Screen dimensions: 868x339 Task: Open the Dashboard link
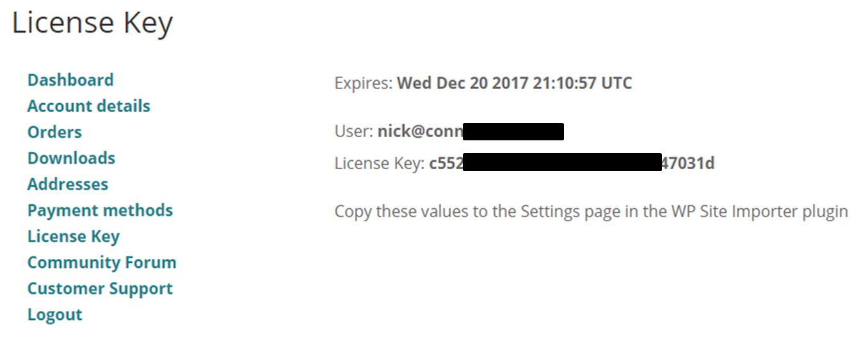pyautogui.click(x=70, y=80)
